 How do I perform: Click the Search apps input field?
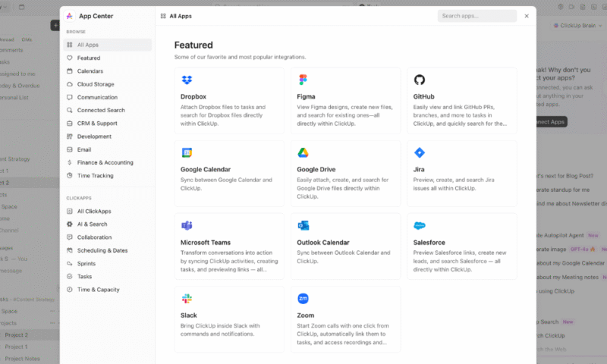pyautogui.click(x=477, y=16)
